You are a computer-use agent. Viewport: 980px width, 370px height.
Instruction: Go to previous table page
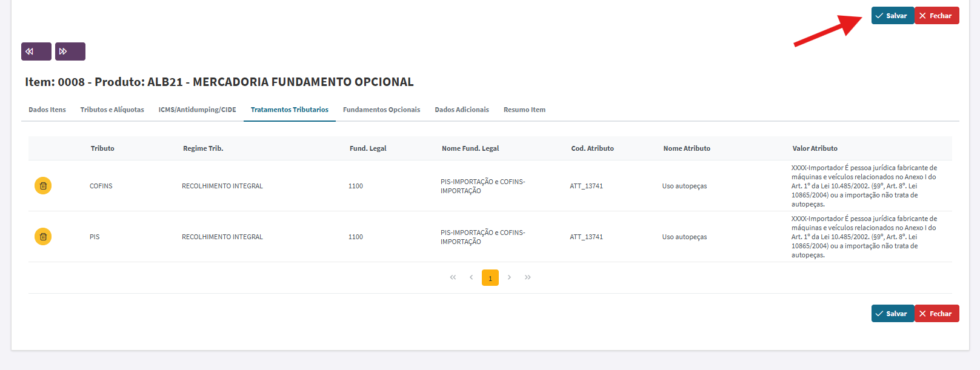click(471, 277)
